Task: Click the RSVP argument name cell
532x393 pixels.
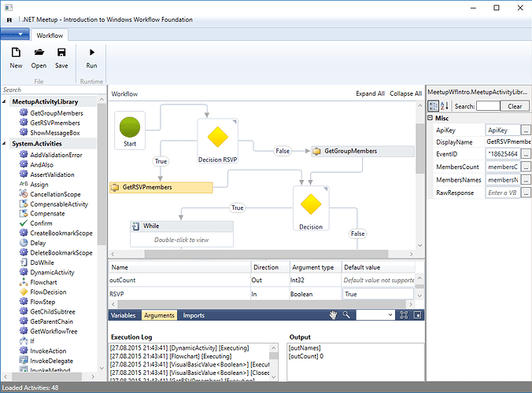Action: tap(179, 294)
